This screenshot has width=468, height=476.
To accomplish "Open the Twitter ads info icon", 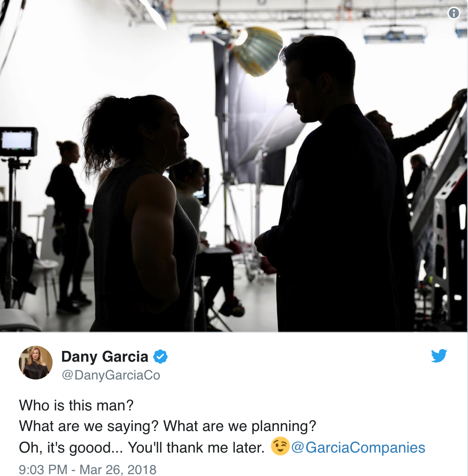I will coord(454,13).
